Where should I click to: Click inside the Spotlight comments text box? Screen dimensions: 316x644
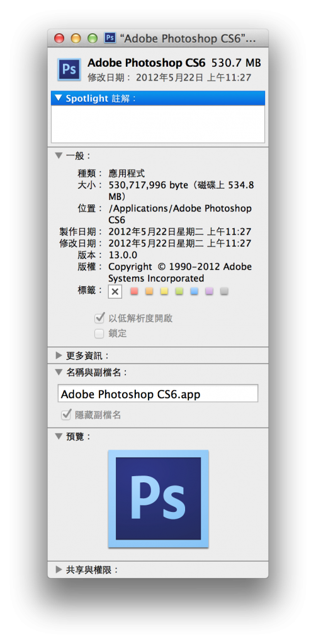pyautogui.click(x=158, y=124)
